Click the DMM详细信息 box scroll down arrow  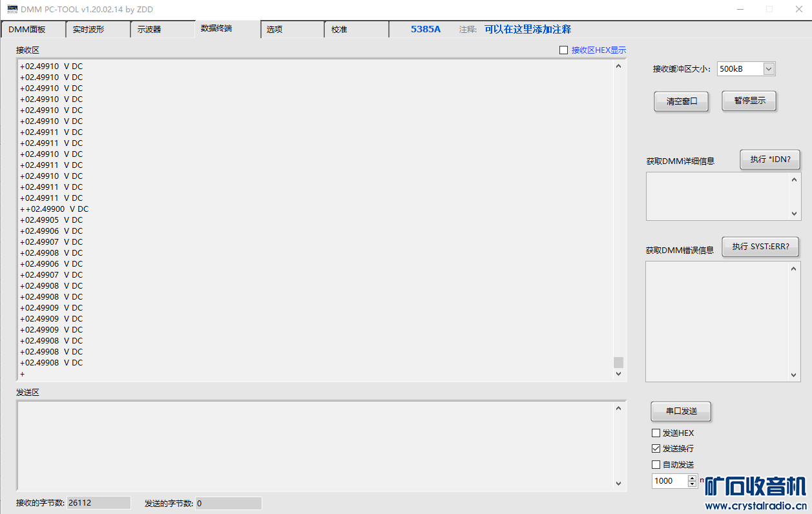tap(795, 214)
